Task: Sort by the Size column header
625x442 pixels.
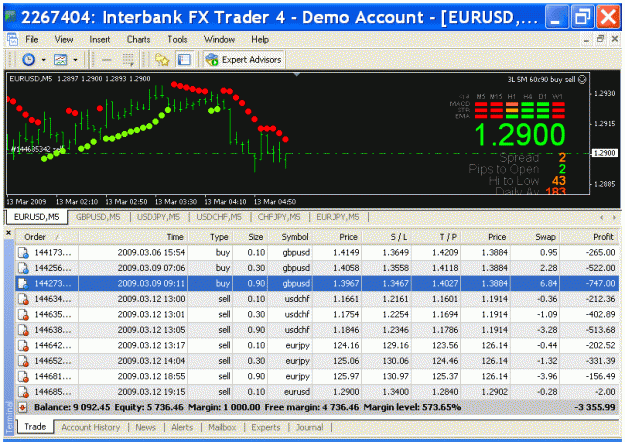Action: tap(250, 237)
